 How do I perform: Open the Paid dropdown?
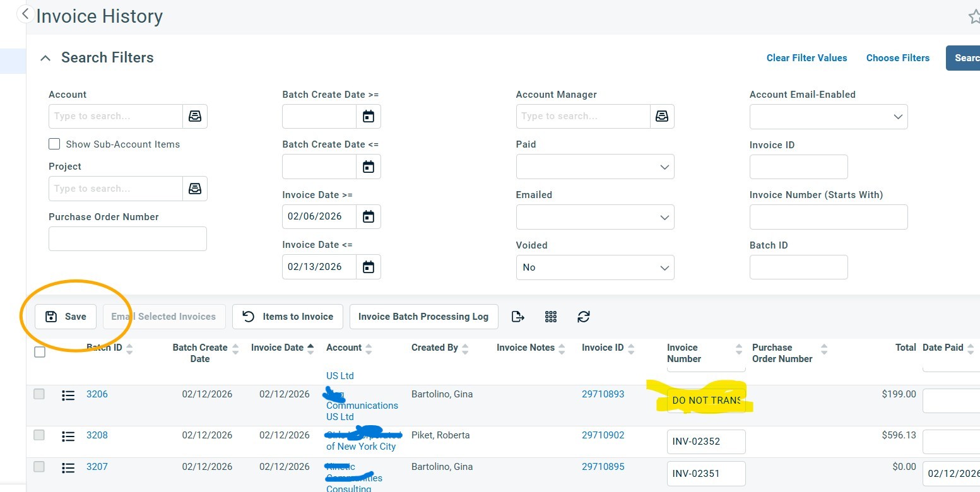pos(594,167)
